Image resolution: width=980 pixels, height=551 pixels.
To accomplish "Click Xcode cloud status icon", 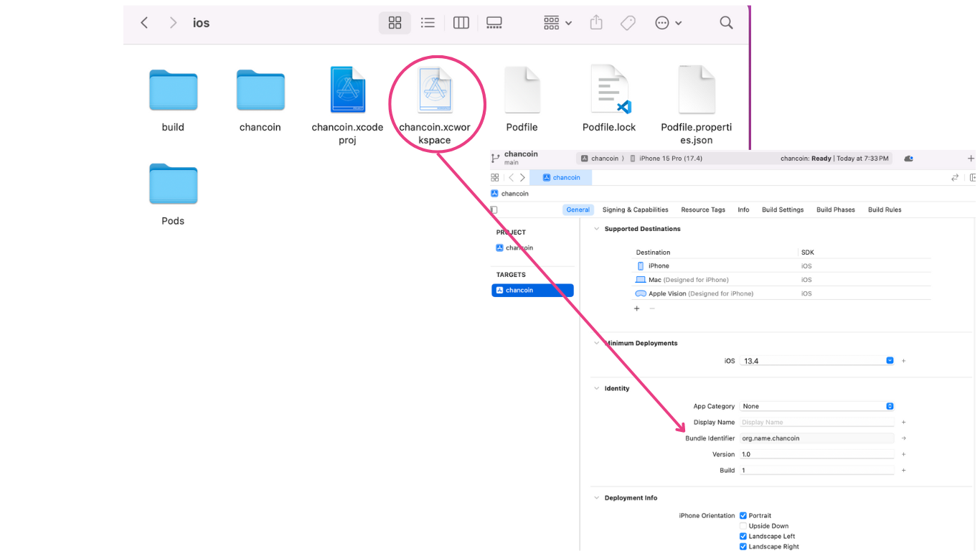I will pyautogui.click(x=909, y=159).
